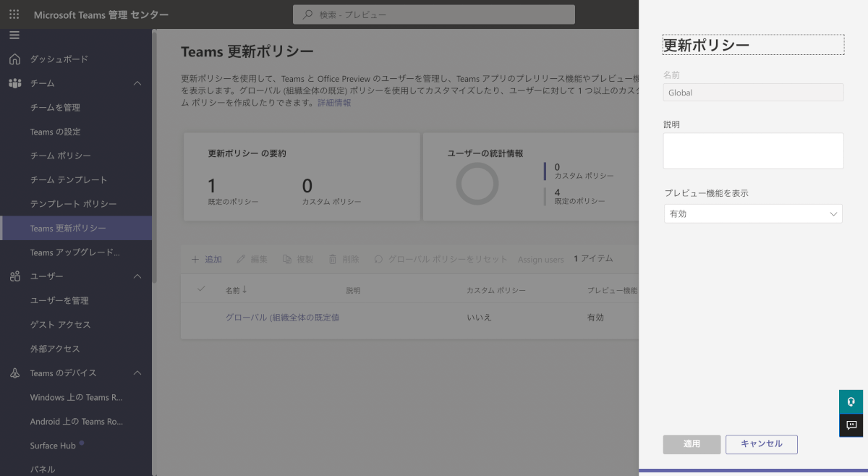Click the sidebar vertical scrollbar
This screenshot has width=868, height=476.
point(154,156)
